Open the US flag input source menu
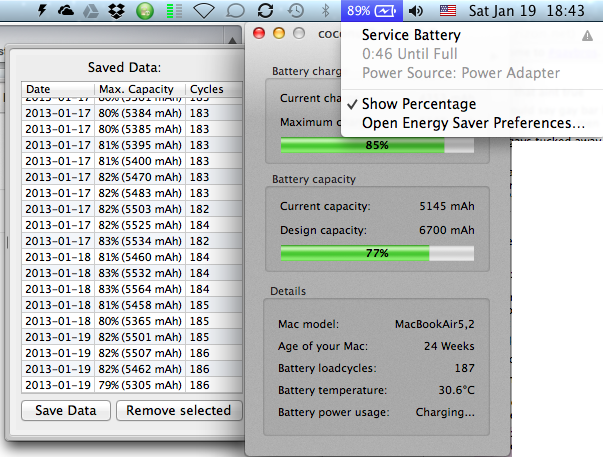Screen dimensions: 603x457 coord(448,11)
